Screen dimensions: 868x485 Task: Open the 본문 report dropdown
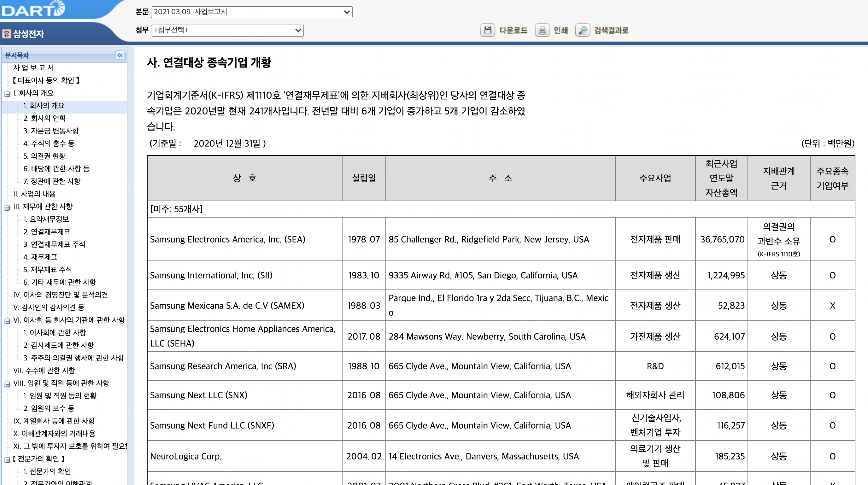click(x=251, y=12)
